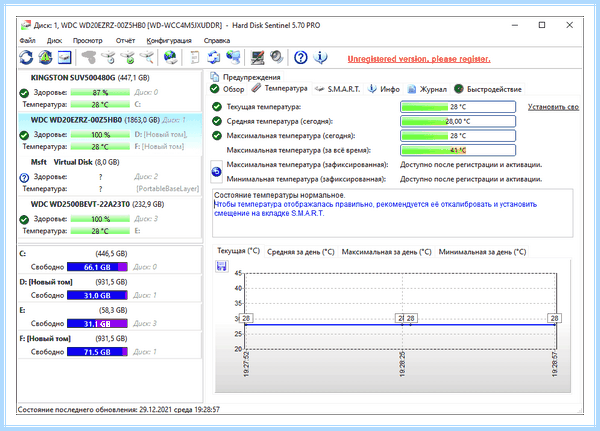The image size is (600, 431).
Task: Switch to the Журнал tab
Action: click(427, 89)
